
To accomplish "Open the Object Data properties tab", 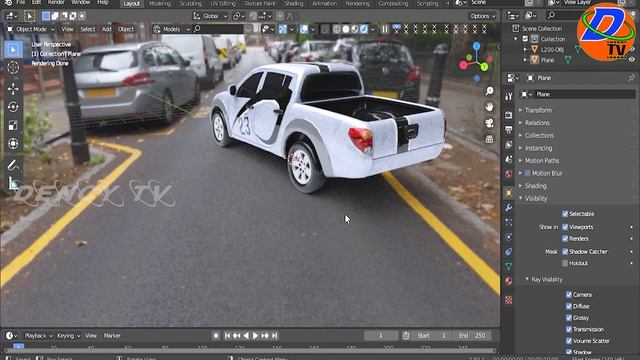I will coord(509,267).
